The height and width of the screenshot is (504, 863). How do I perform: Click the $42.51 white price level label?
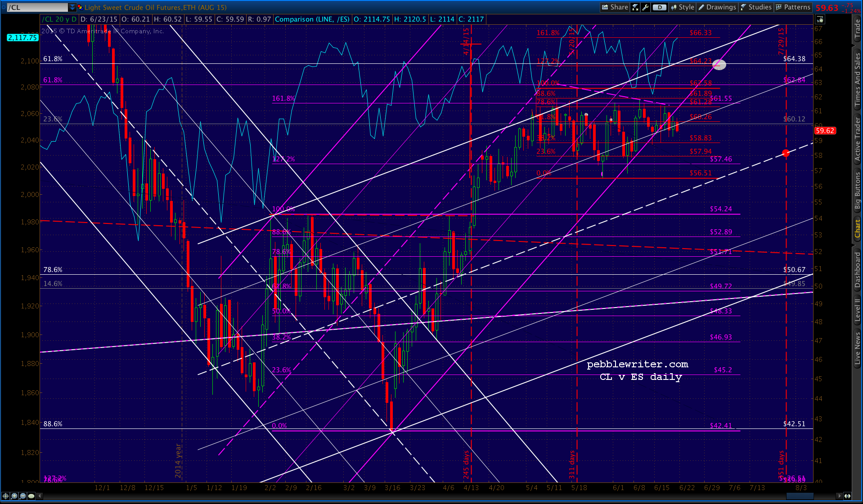(x=794, y=424)
